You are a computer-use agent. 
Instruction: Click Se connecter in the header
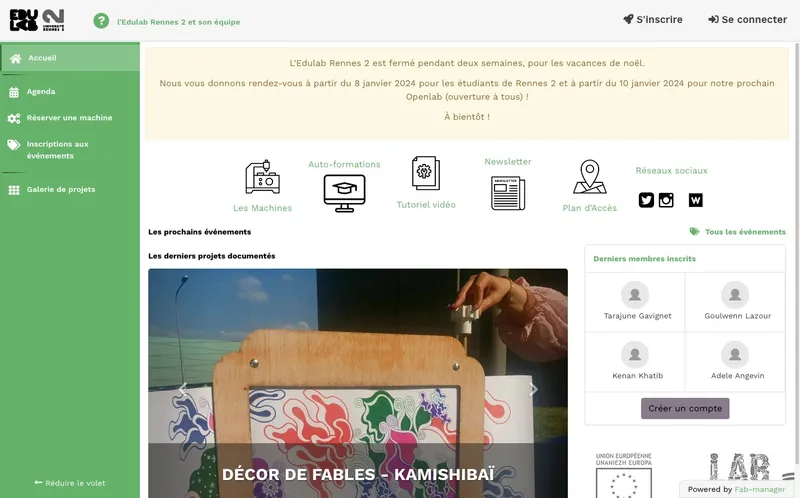click(x=747, y=19)
